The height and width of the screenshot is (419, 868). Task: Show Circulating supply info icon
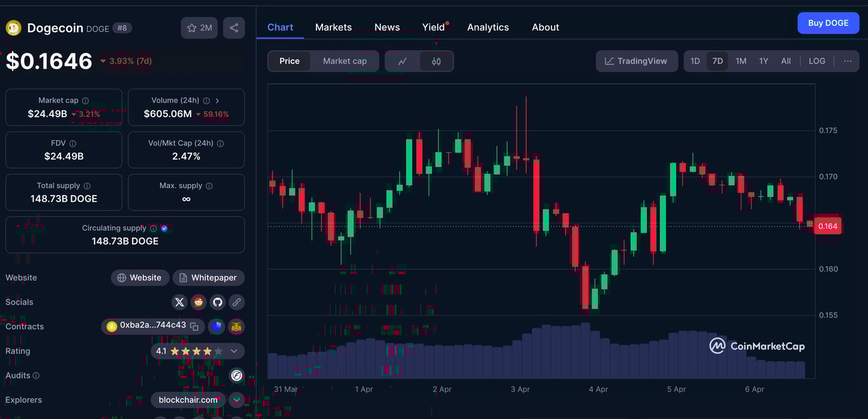pyautogui.click(x=153, y=228)
